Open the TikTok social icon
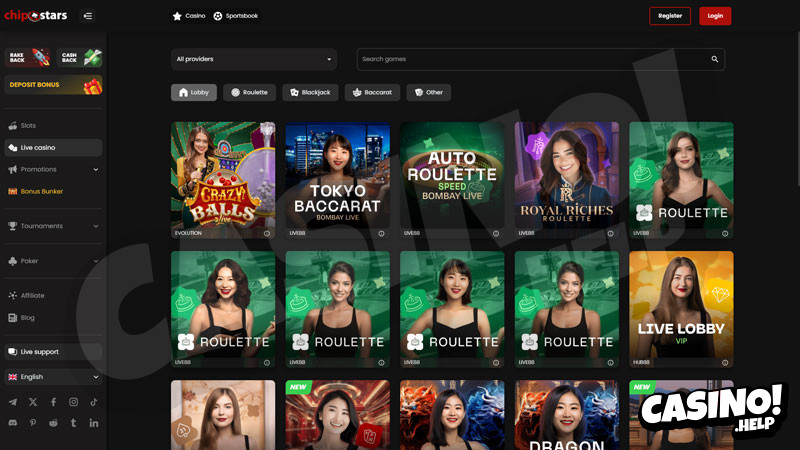The height and width of the screenshot is (450, 800). [94, 402]
